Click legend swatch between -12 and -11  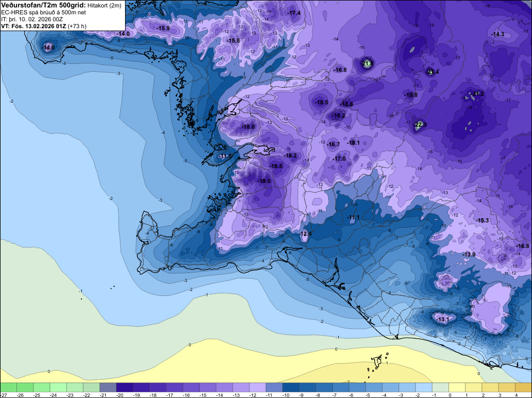pyautogui.click(x=257, y=387)
